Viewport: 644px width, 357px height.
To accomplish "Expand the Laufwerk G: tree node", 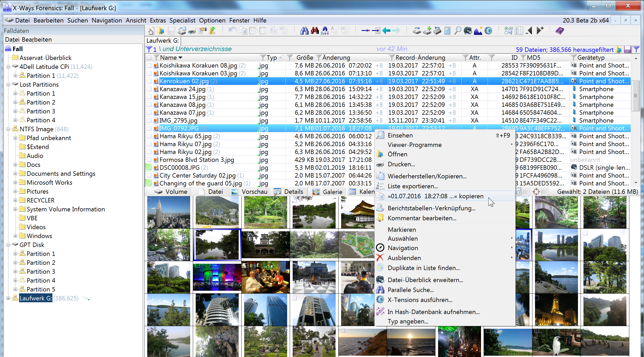I will pos(8,298).
